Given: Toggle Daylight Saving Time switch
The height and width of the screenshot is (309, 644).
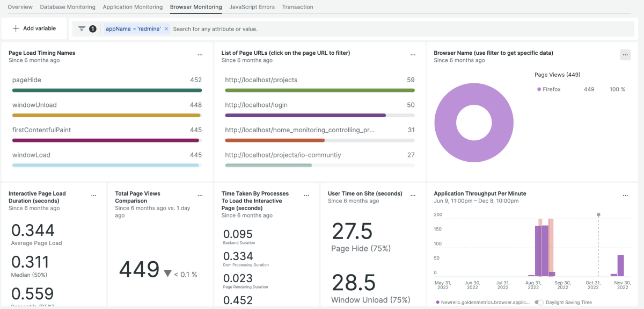Looking at the screenshot, I should click(x=539, y=303).
